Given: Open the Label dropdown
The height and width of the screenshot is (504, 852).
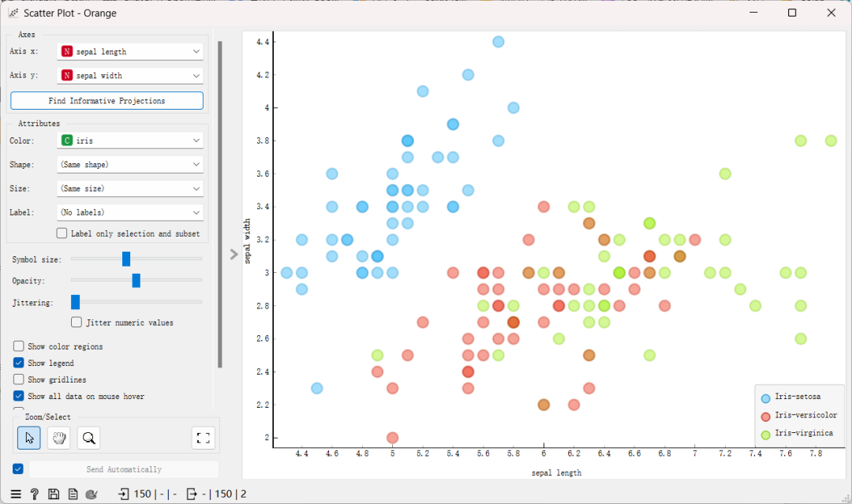Looking at the screenshot, I should point(130,212).
